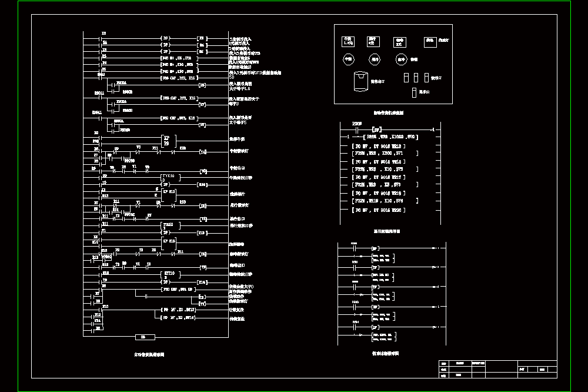Click the first coin slot rectangle
588x392 pixels.
coord(406,78)
